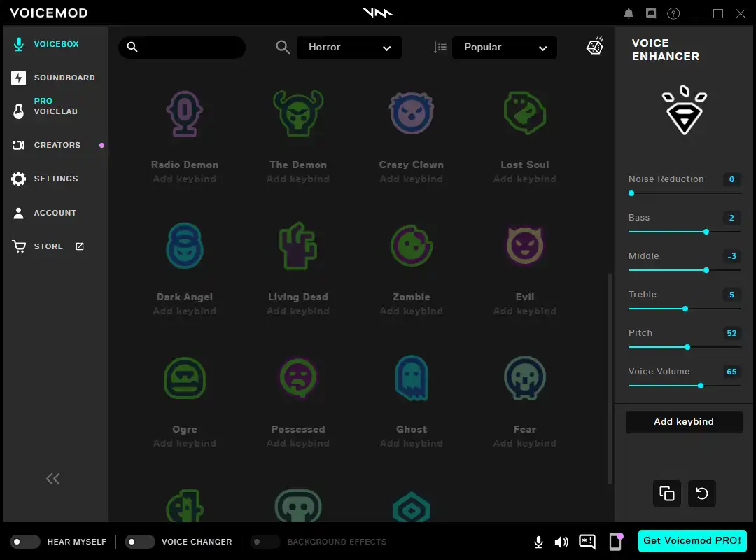The image size is (756, 560).
Task: Add keybind for Dark Angel
Action: [185, 311]
